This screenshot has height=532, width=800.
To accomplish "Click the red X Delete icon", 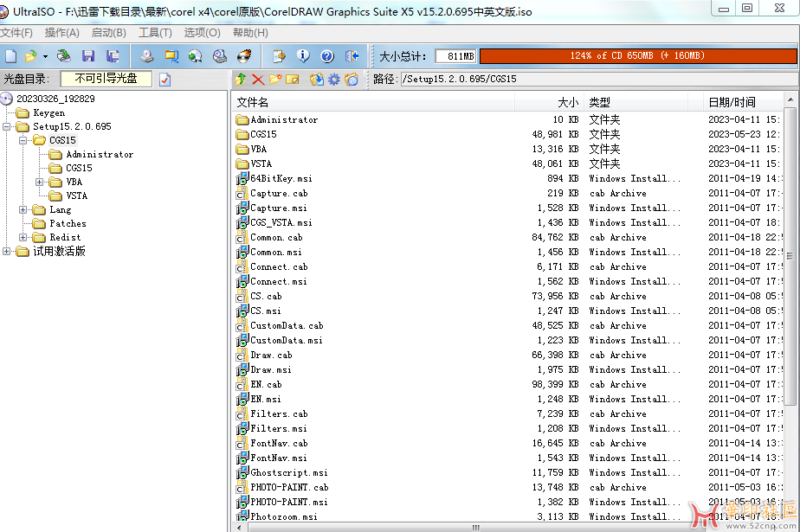I will pyautogui.click(x=258, y=80).
